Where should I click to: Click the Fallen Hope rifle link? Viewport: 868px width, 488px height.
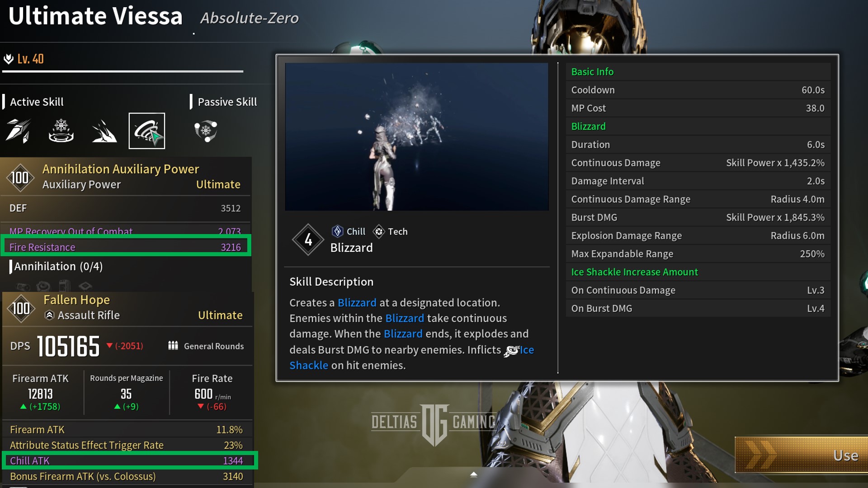pos(76,300)
